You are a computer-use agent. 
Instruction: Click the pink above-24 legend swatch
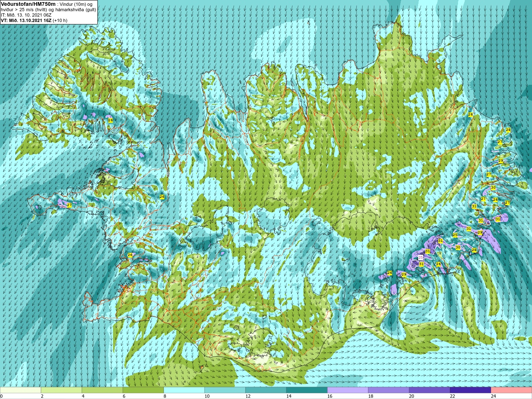[512, 390]
